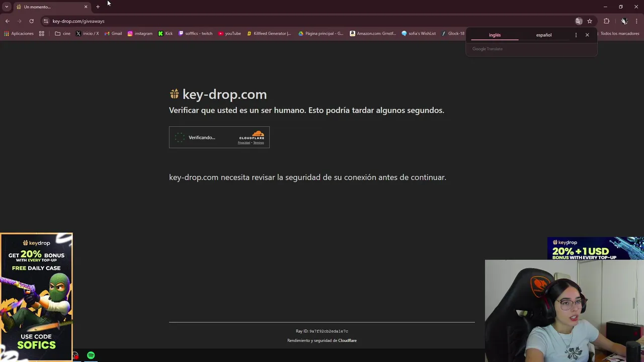Open Spotify from the taskbar

click(91, 355)
